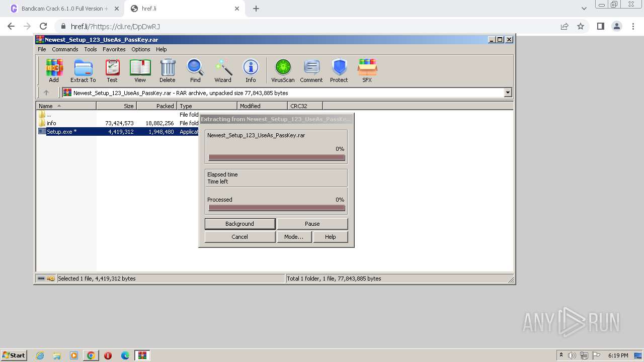Toggle the browser side panel
The height and width of the screenshot is (362, 644).
tap(600, 26)
